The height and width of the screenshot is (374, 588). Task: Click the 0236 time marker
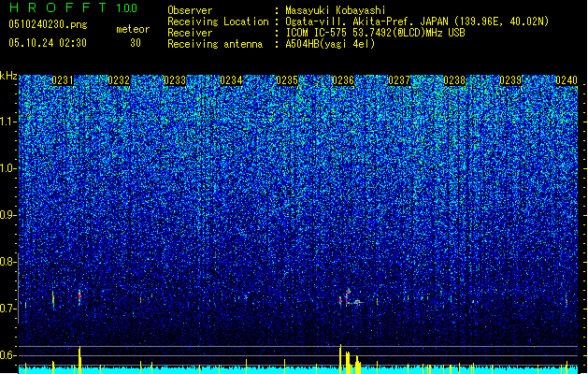point(343,80)
